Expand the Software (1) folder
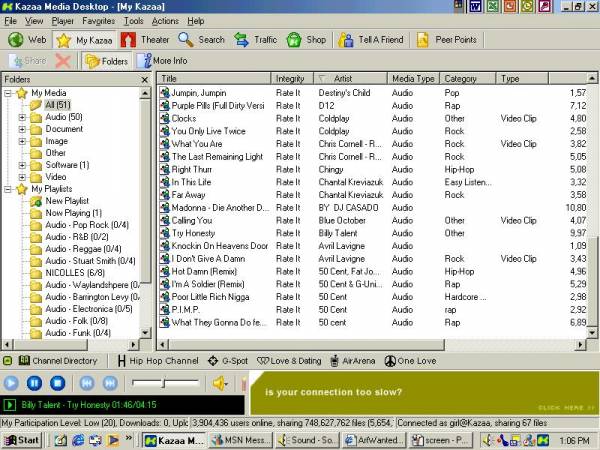This screenshot has height=450, width=600. 22,165
